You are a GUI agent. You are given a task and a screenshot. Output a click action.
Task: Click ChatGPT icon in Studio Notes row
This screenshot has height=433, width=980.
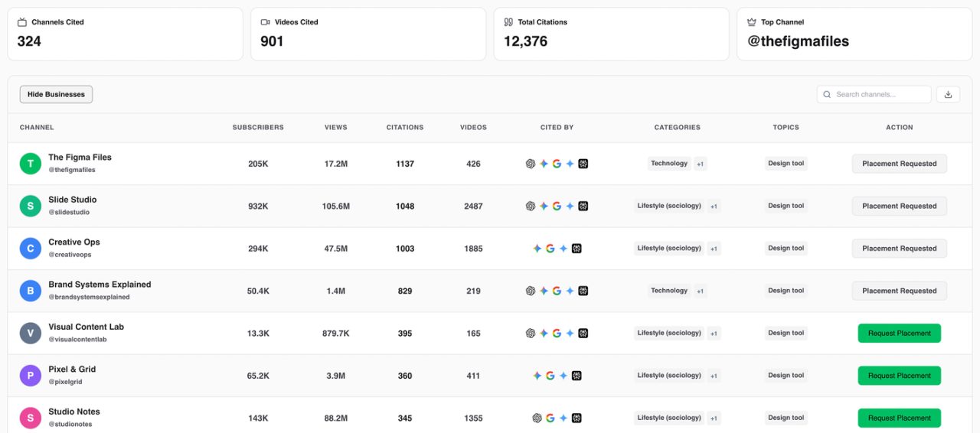[537, 418]
